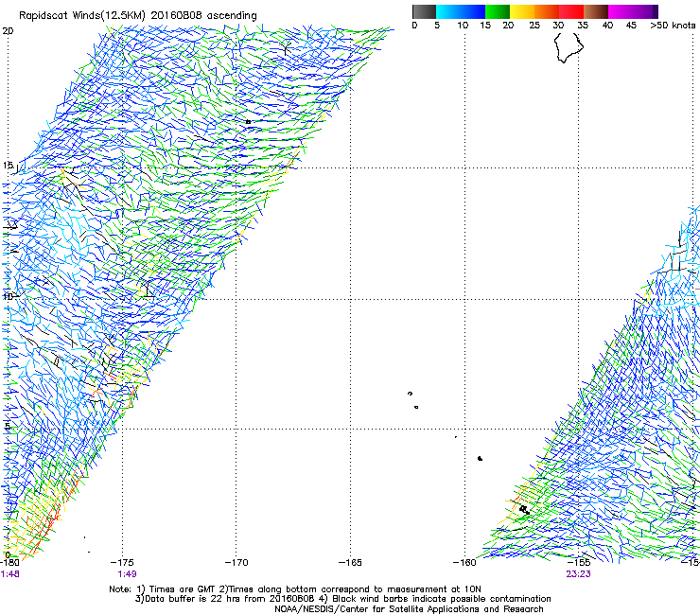700x615 pixels.
Task: Click the '>50 knots' legend label
Action: (673, 26)
